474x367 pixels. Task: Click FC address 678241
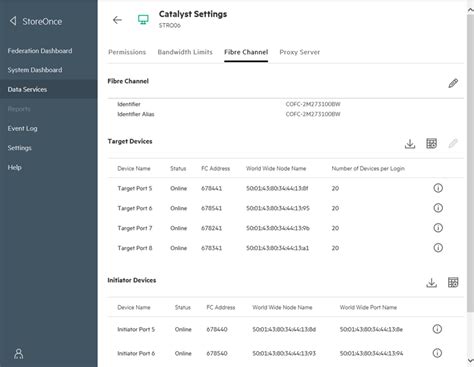point(211,228)
